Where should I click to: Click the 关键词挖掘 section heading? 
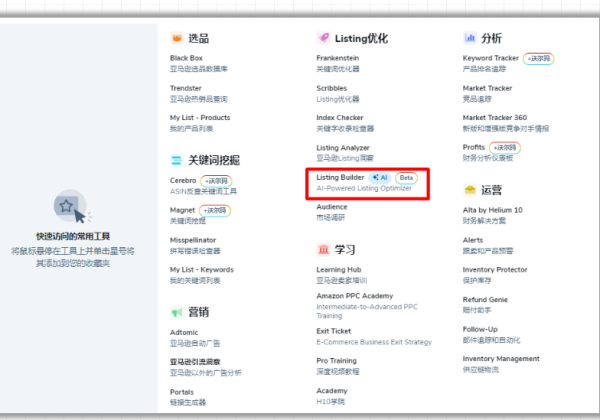(x=214, y=160)
